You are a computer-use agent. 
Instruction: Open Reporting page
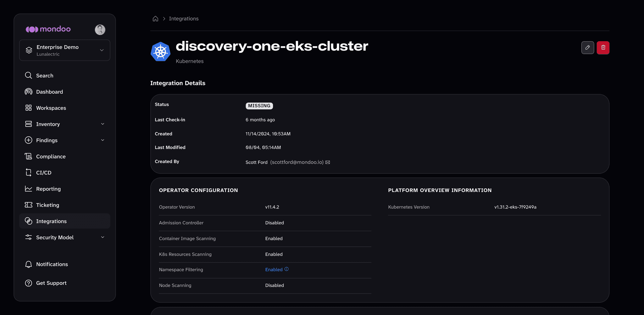pyautogui.click(x=48, y=189)
